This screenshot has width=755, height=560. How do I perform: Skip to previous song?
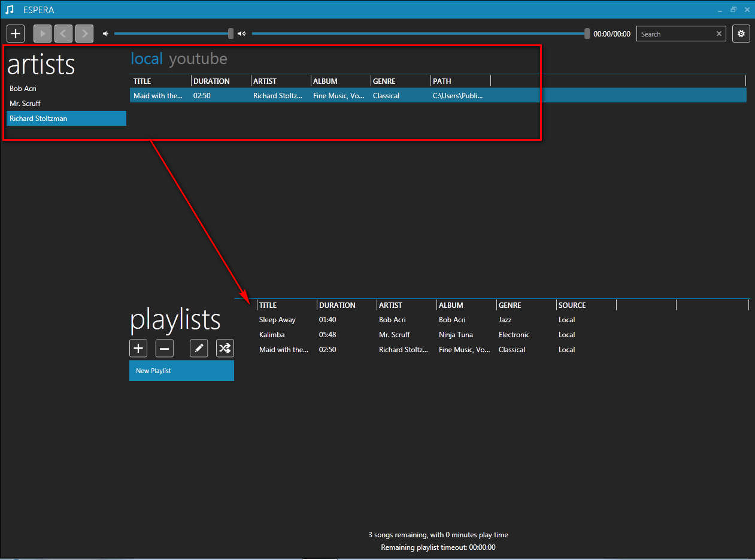click(x=63, y=34)
